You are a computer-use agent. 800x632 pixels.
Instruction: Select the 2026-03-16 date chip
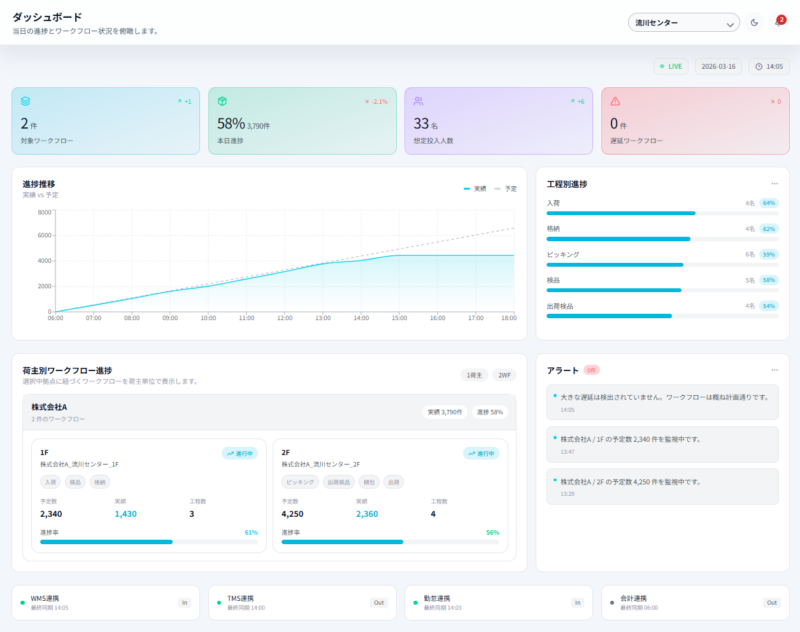(718, 66)
